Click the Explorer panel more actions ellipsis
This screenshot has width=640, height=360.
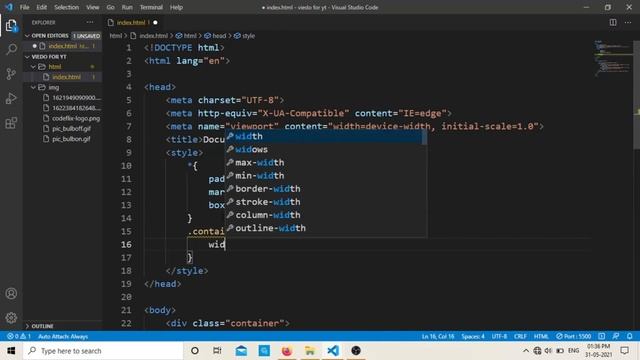90,22
